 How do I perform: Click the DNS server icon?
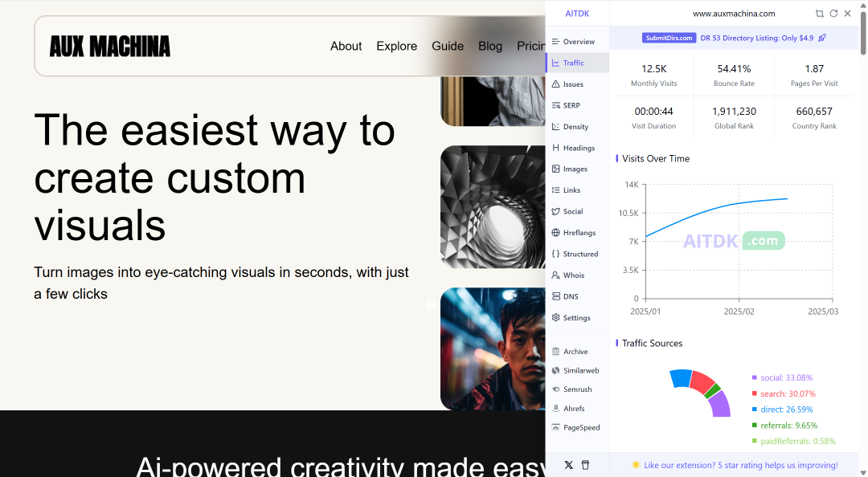tap(556, 296)
